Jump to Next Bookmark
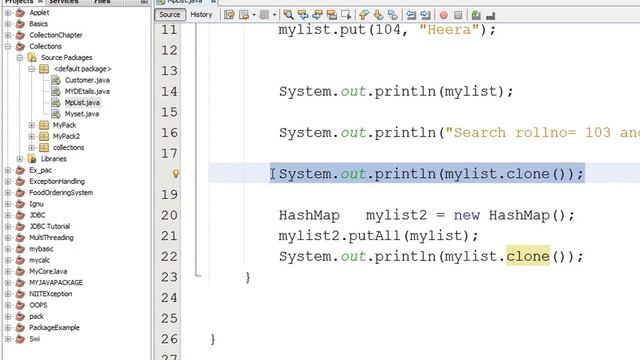 point(378,15)
